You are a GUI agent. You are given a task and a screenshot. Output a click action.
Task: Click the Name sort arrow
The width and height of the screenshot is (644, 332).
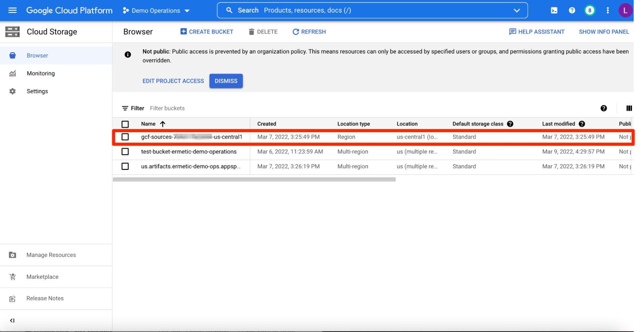pos(163,124)
